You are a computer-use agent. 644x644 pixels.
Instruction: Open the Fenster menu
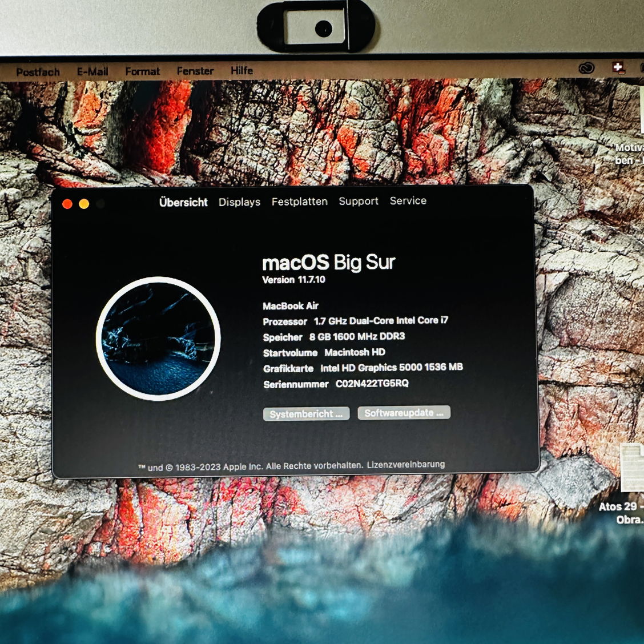click(x=195, y=71)
